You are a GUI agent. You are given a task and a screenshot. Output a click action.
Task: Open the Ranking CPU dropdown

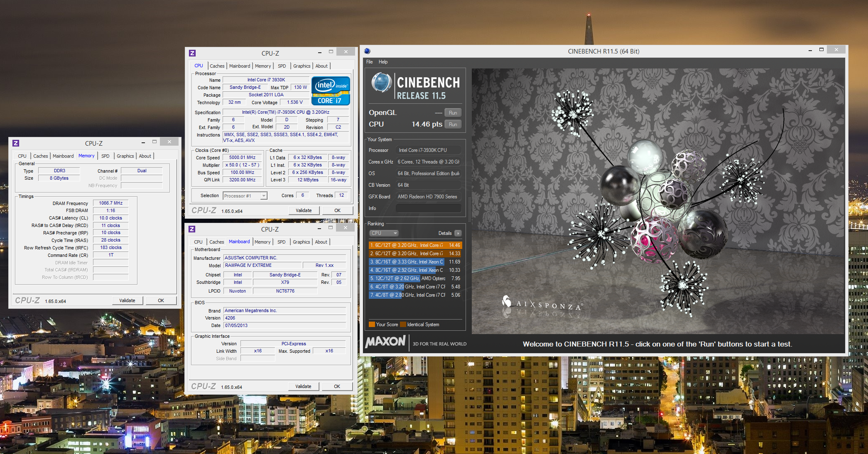click(x=384, y=233)
